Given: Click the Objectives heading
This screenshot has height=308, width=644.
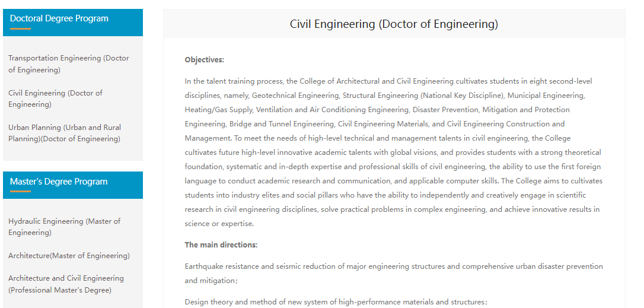Looking at the screenshot, I should pyautogui.click(x=205, y=60).
